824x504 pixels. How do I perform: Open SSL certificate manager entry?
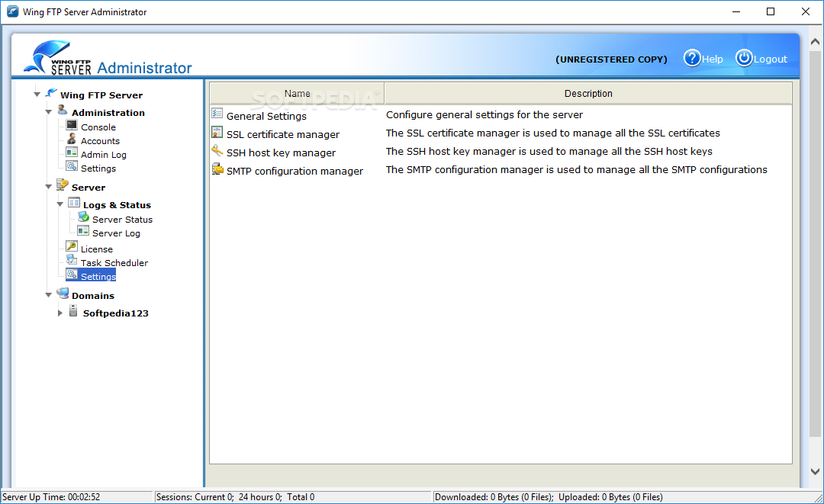pyautogui.click(x=283, y=134)
